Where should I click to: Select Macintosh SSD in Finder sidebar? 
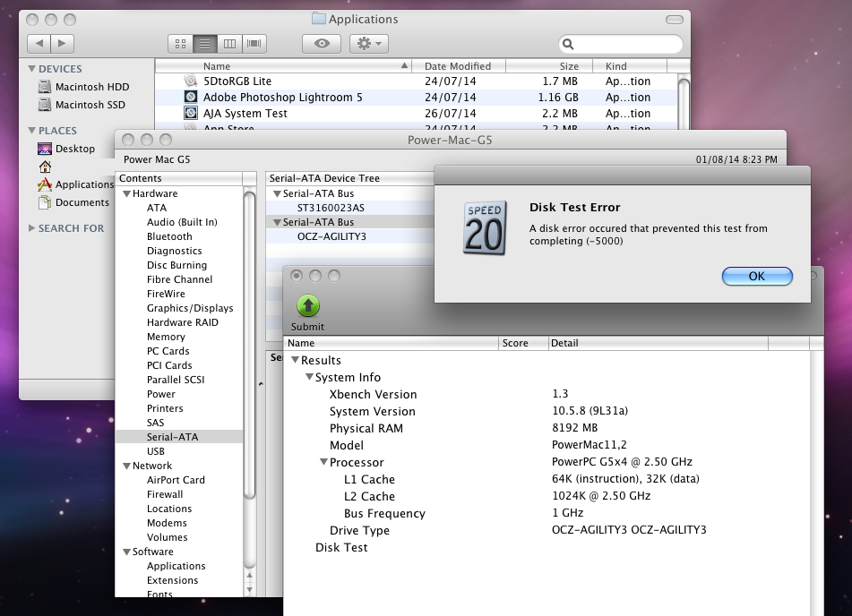coord(82,105)
